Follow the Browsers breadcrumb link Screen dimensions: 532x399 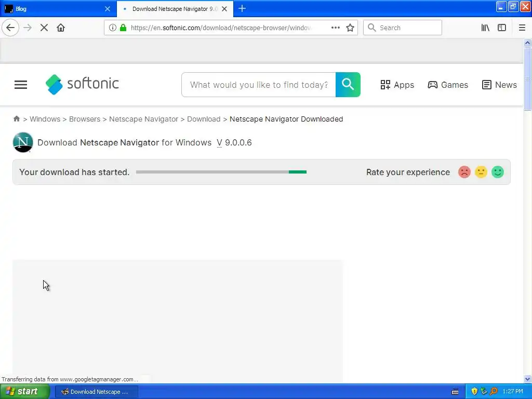click(85, 119)
